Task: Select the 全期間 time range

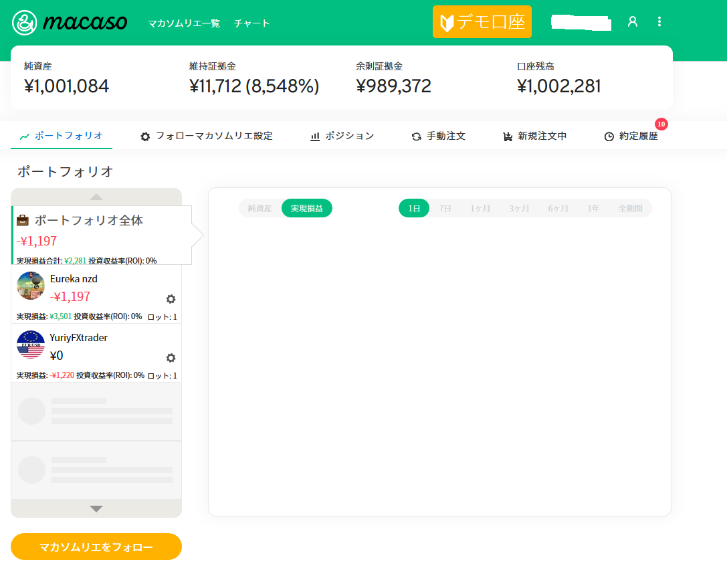Action: click(630, 209)
